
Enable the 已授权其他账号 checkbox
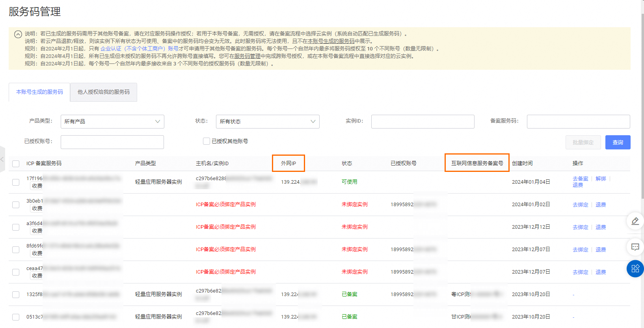click(206, 141)
